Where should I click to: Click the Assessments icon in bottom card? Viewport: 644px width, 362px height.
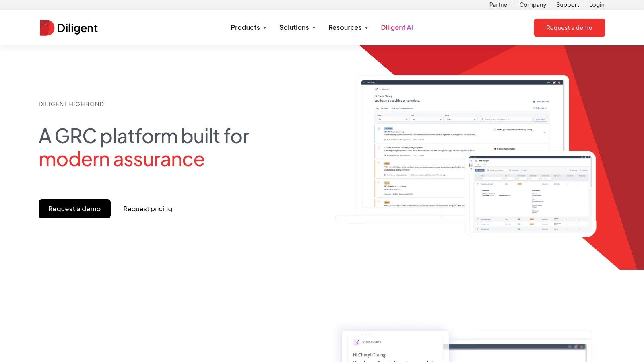357,342
